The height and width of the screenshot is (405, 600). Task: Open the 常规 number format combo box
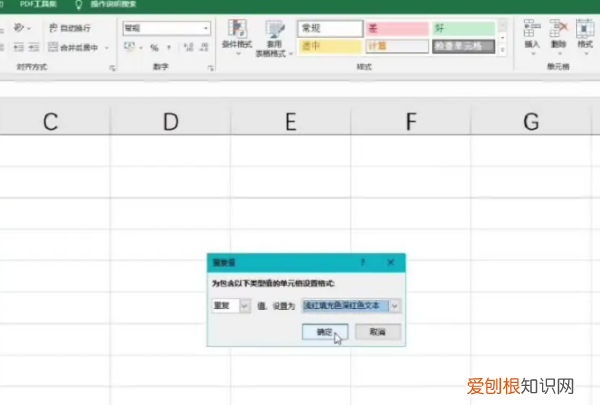click(166, 28)
